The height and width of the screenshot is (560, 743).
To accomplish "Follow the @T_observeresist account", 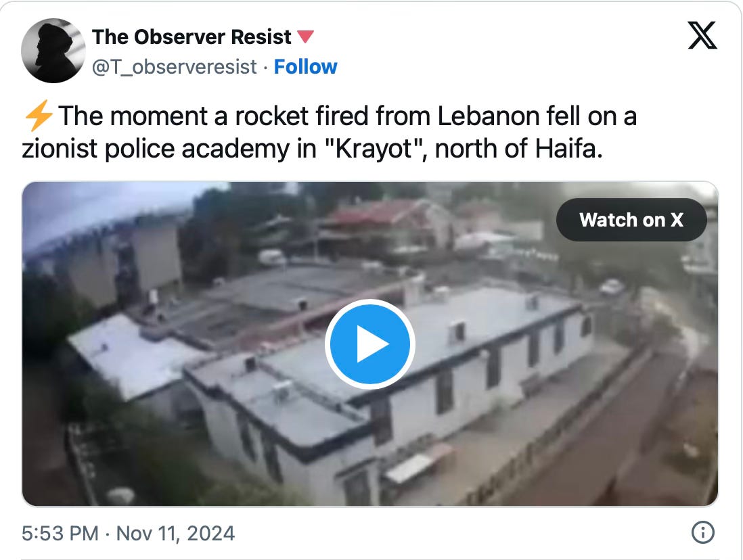I will tap(306, 67).
